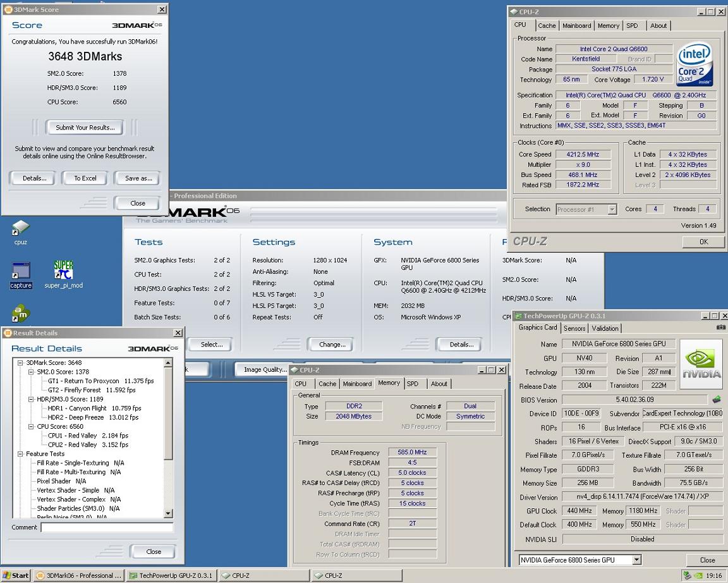Click the taskbar clock showing 19:16
728x583 pixels.
click(713, 575)
